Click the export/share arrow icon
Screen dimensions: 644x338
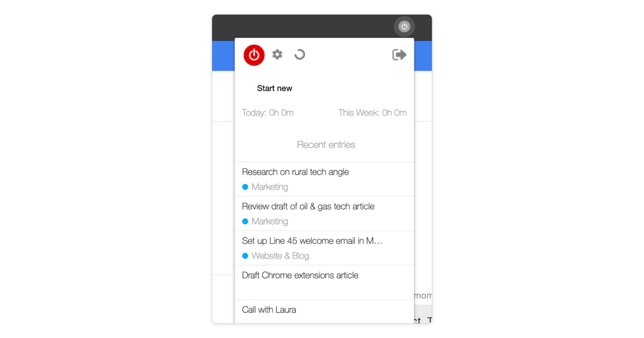point(399,55)
